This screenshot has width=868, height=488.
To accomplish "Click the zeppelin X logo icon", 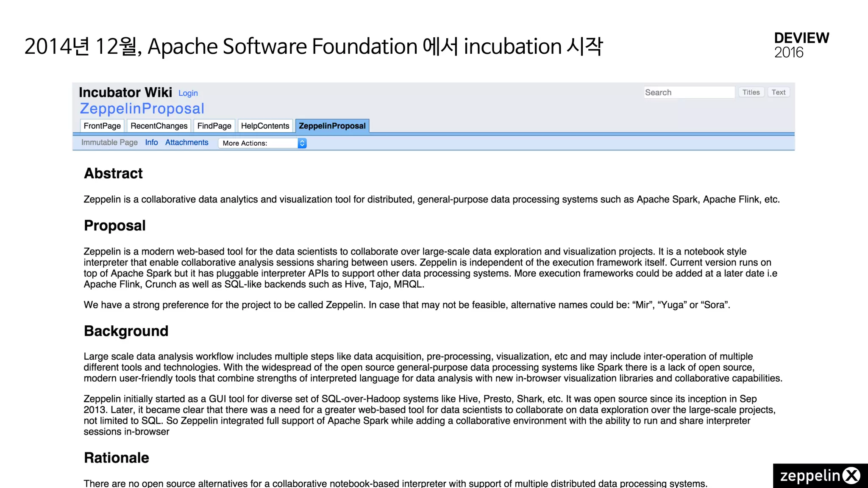I will (821, 476).
